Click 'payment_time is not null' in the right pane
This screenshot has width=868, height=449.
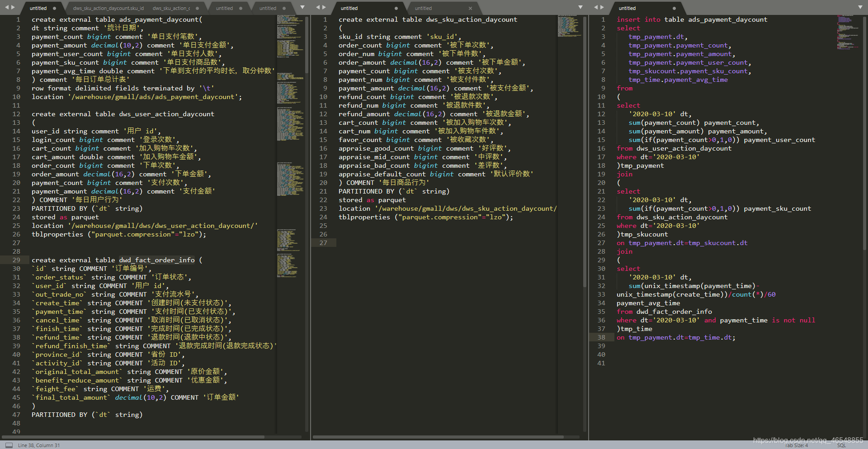(x=767, y=320)
